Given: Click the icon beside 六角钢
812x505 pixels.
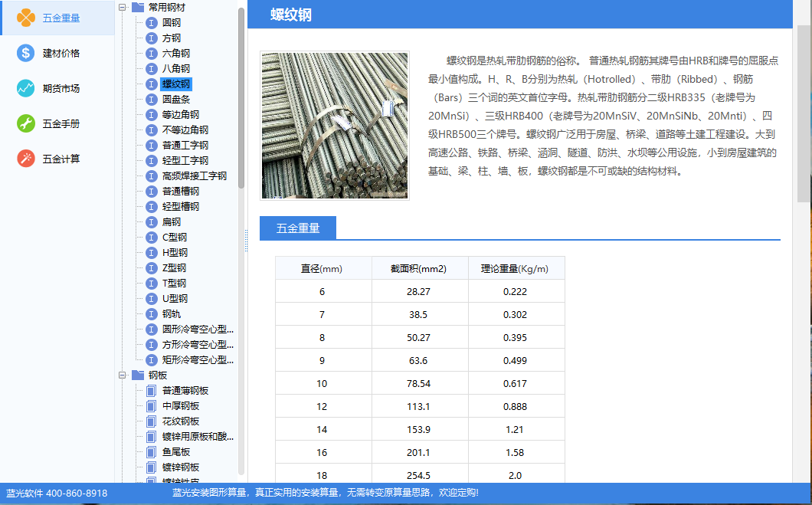Looking at the screenshot, I should [151, 54].
